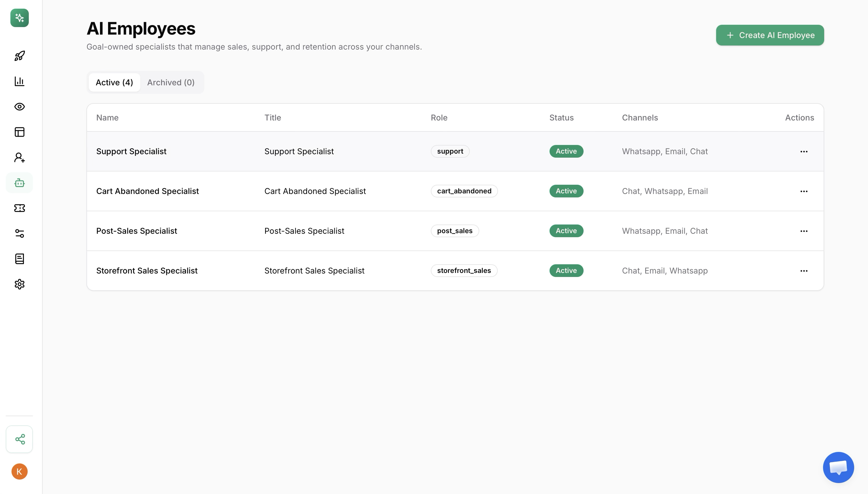Click the Name column header

point(107,118)
